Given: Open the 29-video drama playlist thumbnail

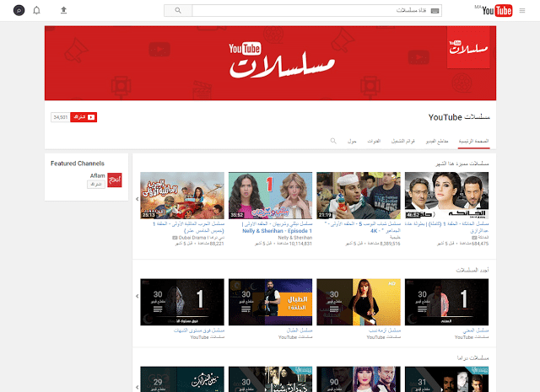Looking at the screenshot, I should tap(182, 379).
